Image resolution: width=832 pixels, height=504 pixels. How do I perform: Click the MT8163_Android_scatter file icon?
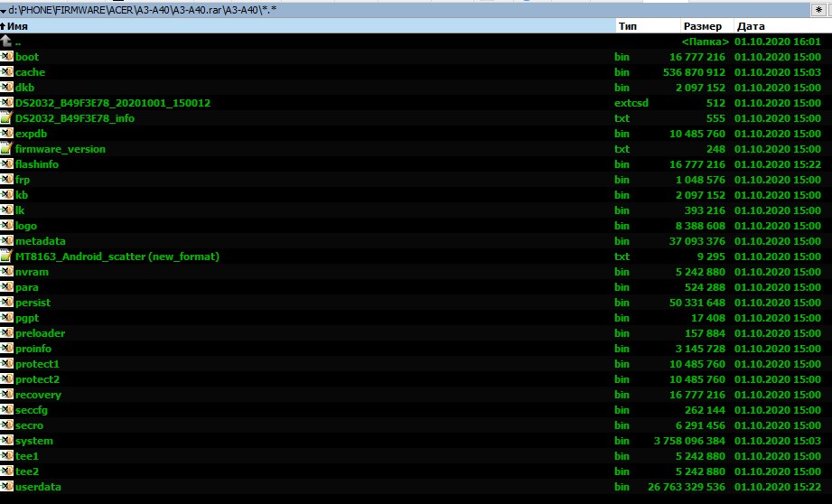tap(7, 257)
